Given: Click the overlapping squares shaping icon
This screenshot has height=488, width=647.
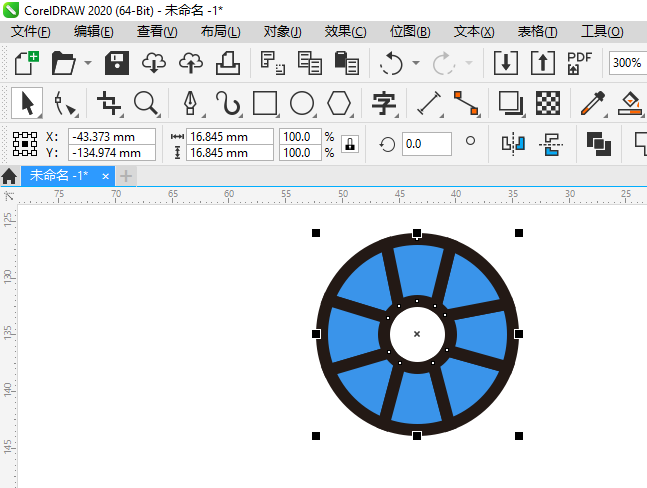Looking at the screenshot, I should 599,144.
